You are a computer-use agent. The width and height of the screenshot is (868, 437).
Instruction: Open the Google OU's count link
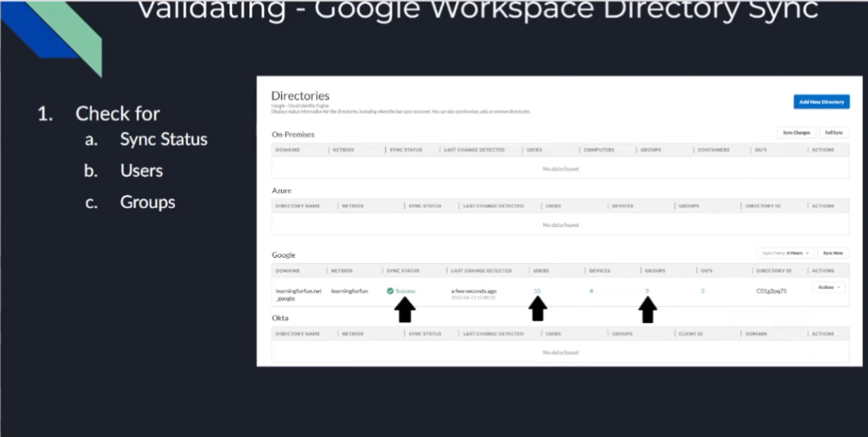702,291
